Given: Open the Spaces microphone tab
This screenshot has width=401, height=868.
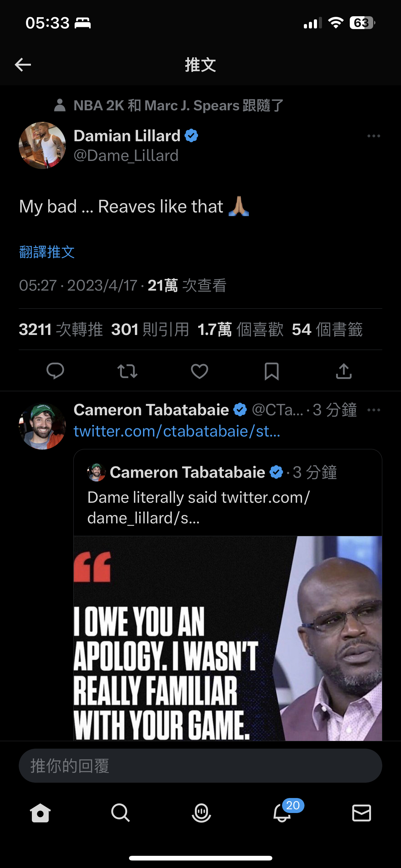Looking at the screenshot, I should pos(201,813).
